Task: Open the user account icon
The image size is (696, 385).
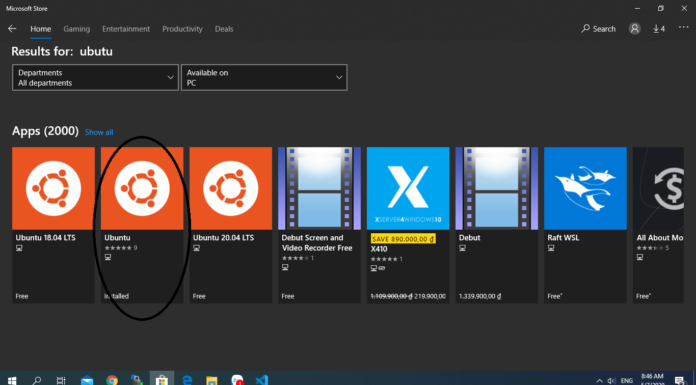Action: click(x=635, y=29)
